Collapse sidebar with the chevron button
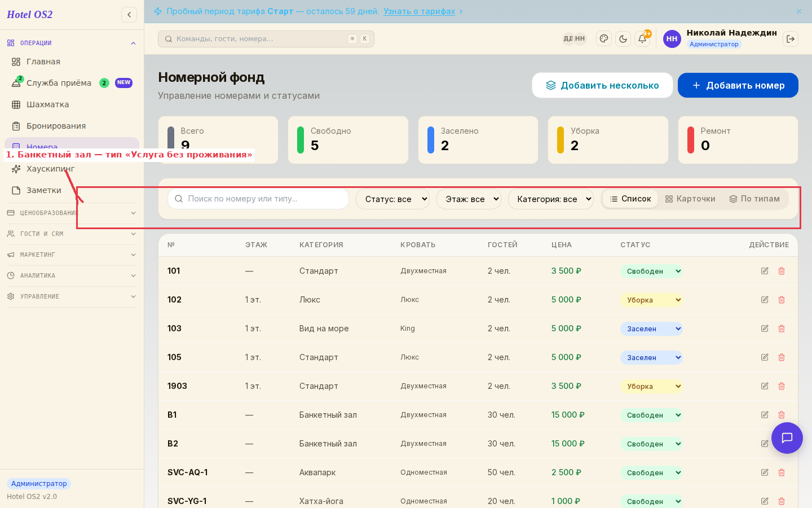The height and width of the screenshot is (508, 812). pyautogui.click(x=129, y=15)
